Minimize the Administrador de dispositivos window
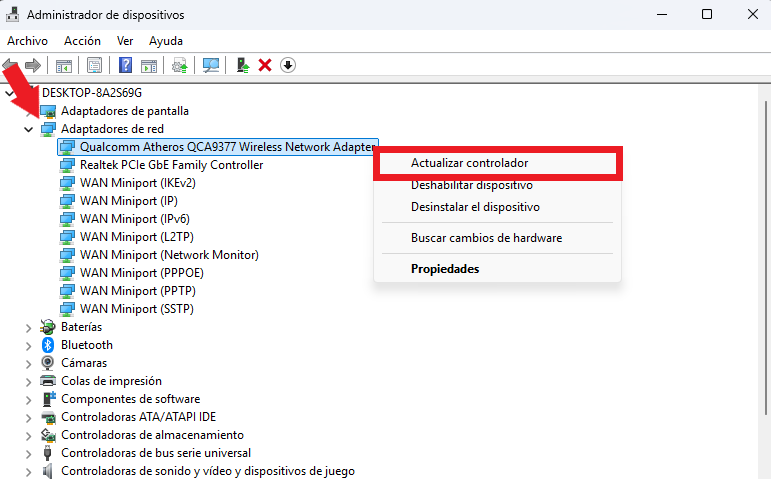771x479 pixels. (662, 14)
